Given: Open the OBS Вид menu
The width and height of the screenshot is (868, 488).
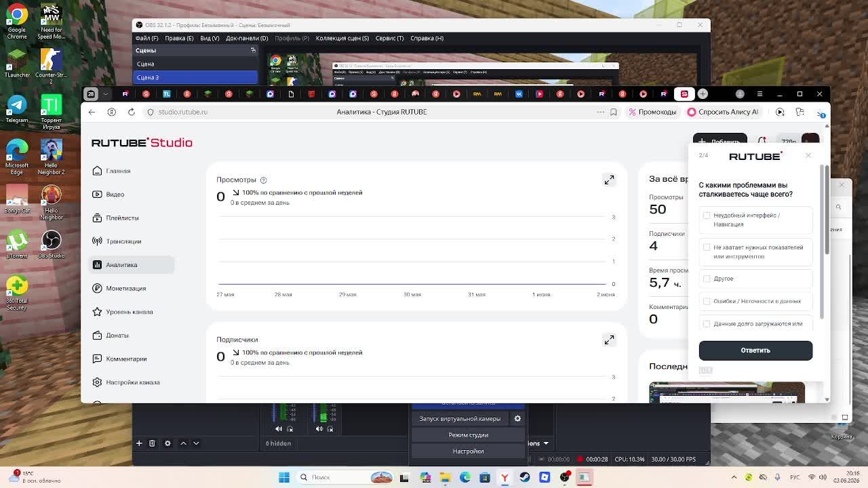Looking at the screenshot, I should (x=210, y=39).
